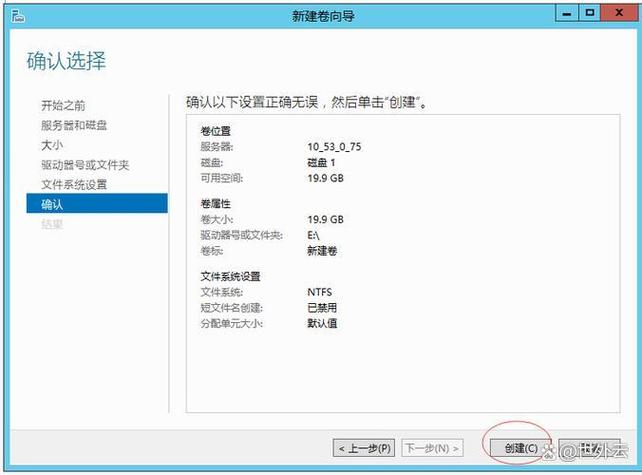Click the 服务器: label
This screenshot has width=642, height=475.
pyautogui.click(x=217, y=147)
